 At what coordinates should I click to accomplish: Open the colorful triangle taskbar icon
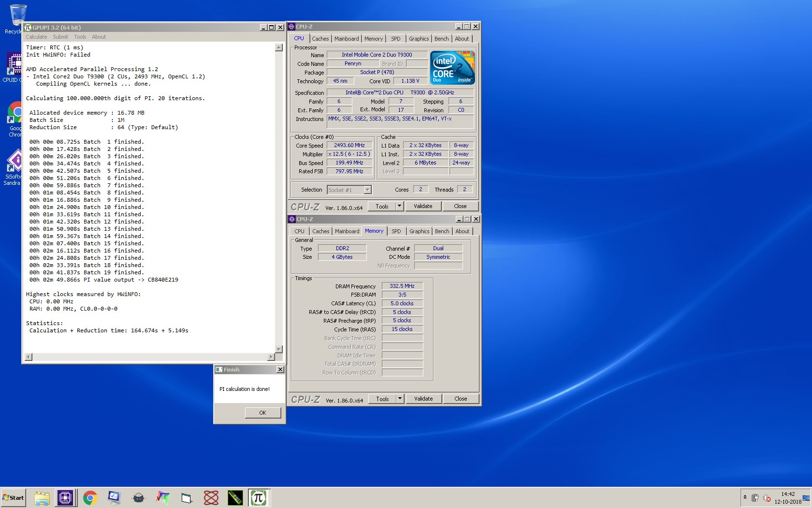162,498
